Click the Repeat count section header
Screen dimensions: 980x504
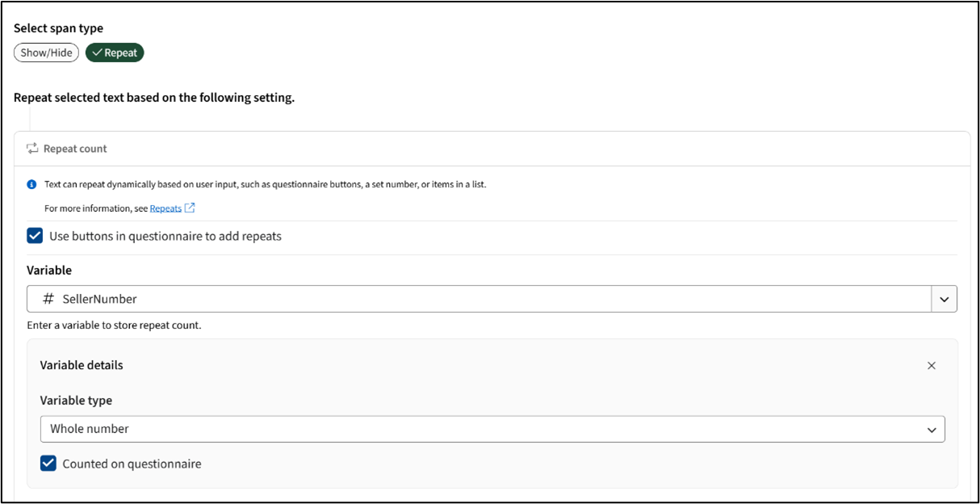point(75,149)
